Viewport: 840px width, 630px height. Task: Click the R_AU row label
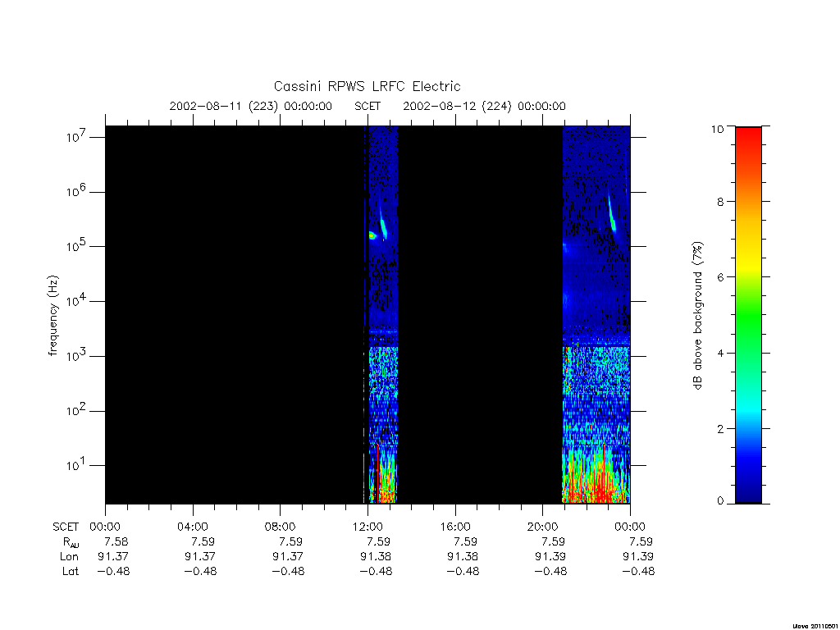71,542
